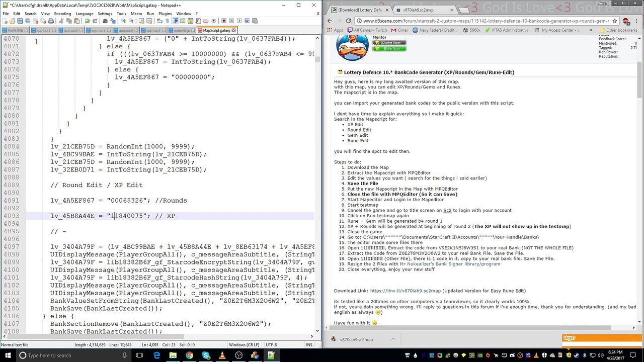This screenshot has width=644, height=362.
Task: Open the Encoding menu in Notepad++
Action: pyautogui.click(x=62, y=14)
